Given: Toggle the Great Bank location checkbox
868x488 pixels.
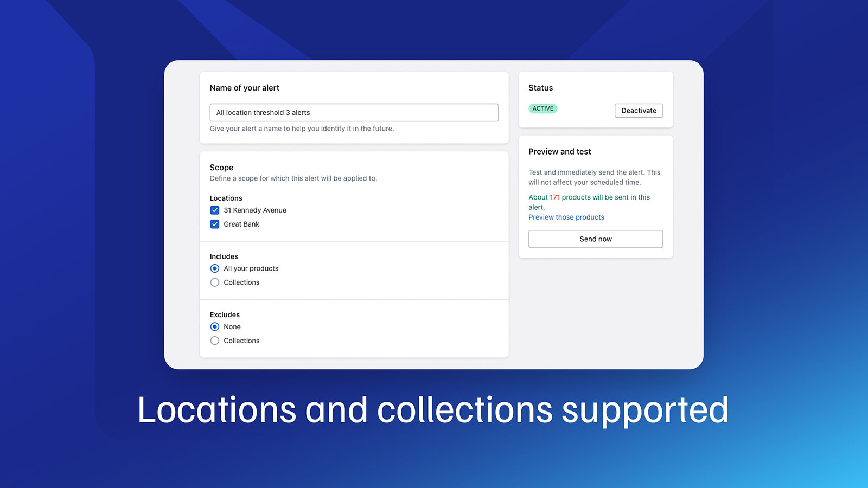Looking at the screenshot, I should tap(215, 223).
